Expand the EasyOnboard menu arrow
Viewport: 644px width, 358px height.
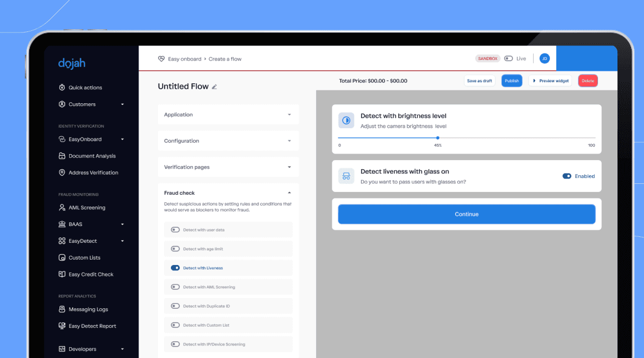122,139
